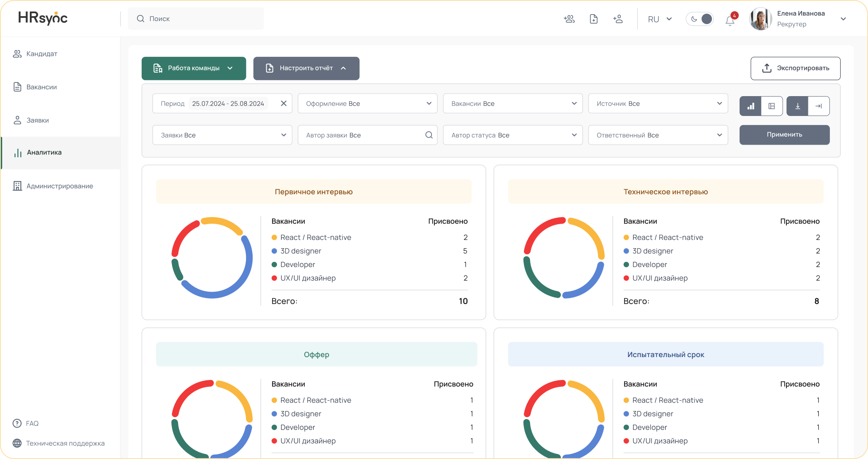Screen dimensions: 868x459
Task: Click search icon in Автор заявки field
Action: [x=429, y=135]
